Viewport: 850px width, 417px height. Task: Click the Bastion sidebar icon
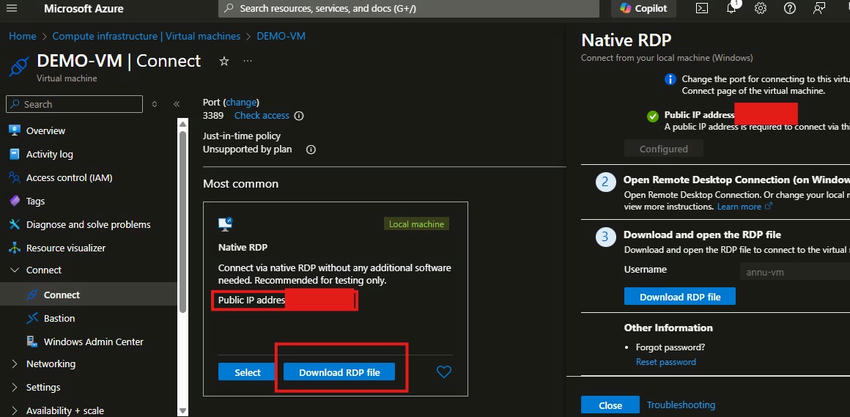[32, 318]
